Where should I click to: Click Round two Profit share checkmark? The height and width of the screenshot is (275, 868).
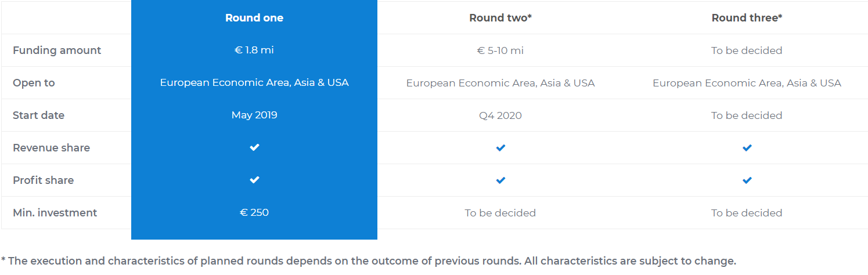[500, 180]
